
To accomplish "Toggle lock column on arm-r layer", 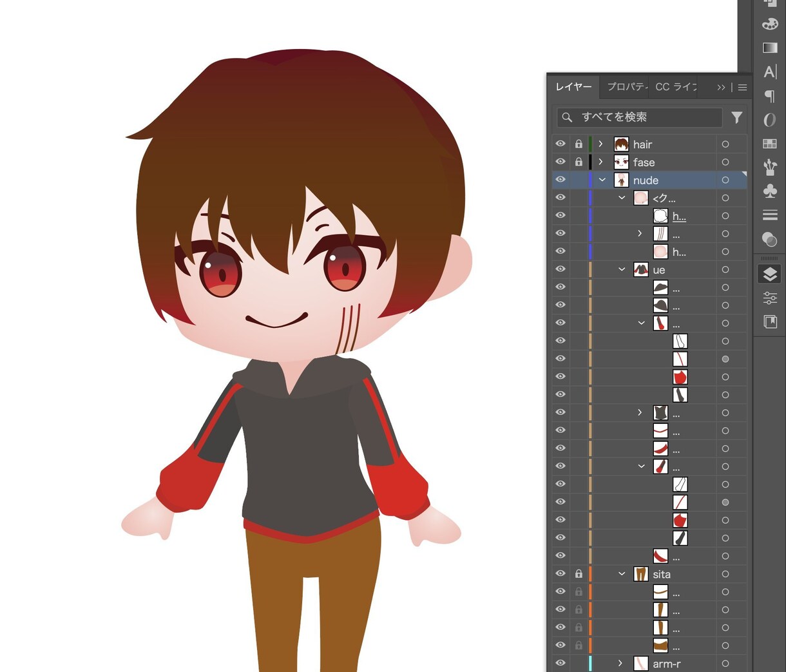I will click(x=579, y=663).
